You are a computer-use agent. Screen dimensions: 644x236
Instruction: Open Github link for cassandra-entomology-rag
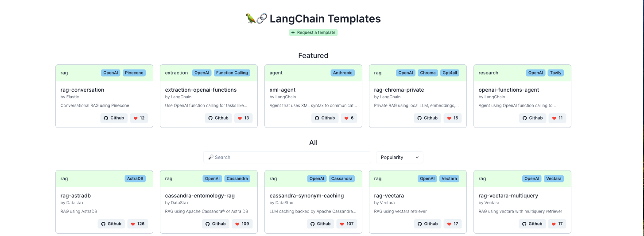(215, 224)
